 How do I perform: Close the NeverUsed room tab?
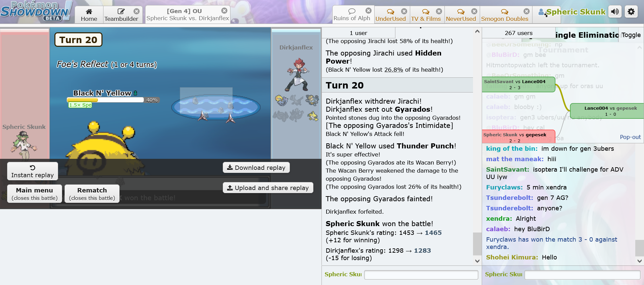(x=474, y=11)
